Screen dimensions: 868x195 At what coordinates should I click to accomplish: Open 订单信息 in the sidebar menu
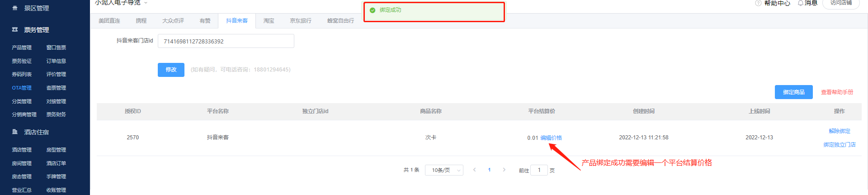pyautogui.click(x=56, y=61)
